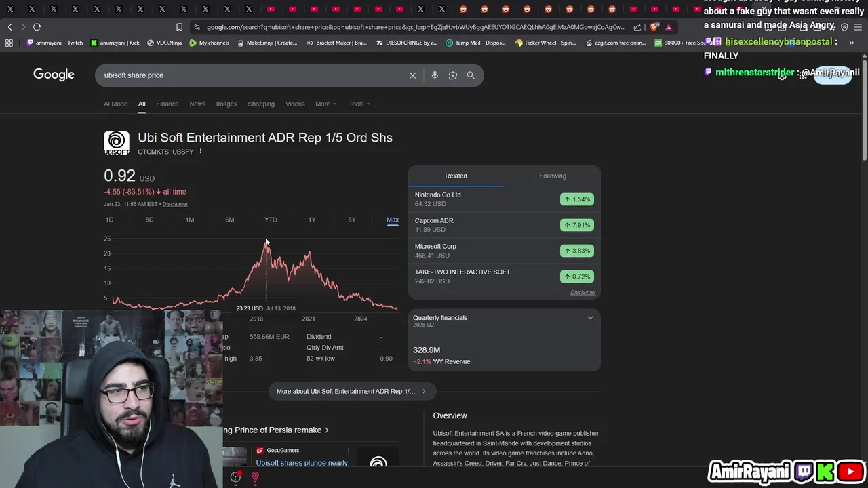868x488 pixels.
Task: Click the 2021 peak on the stock chart
Action: [309, 253]
